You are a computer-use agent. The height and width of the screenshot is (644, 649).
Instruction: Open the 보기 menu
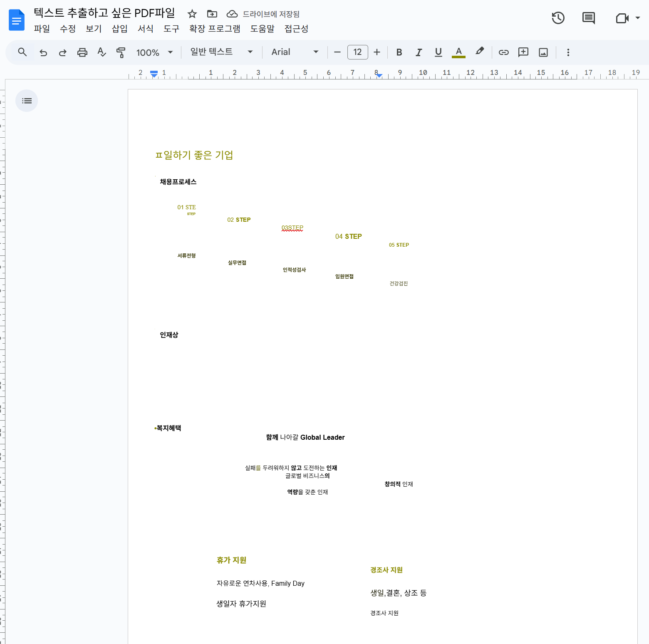pyautogui.click(x=94, y=29)
